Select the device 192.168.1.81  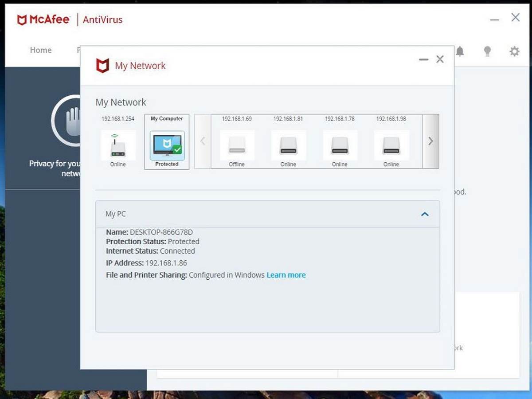pos(288,142)
